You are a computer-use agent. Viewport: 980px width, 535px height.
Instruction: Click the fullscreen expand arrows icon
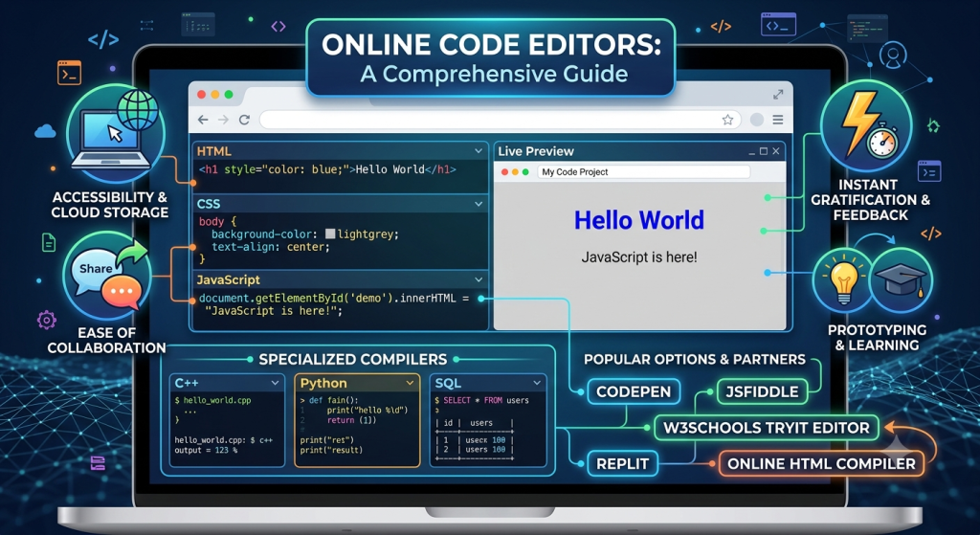click(x=778, y=95)
